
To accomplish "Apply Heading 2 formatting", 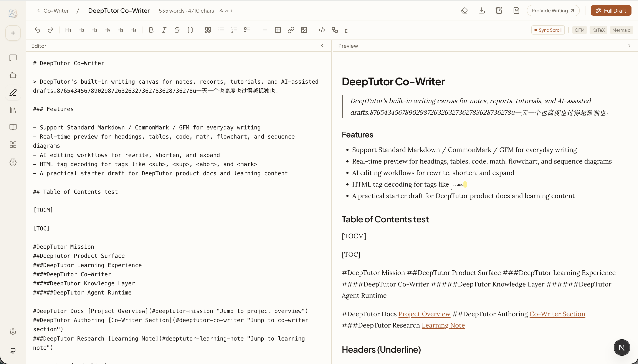I will click(x=81, y=30).
